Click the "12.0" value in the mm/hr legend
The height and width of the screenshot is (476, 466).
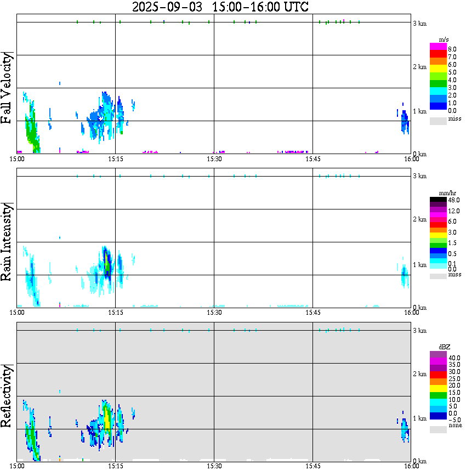[x=453, y=211]
